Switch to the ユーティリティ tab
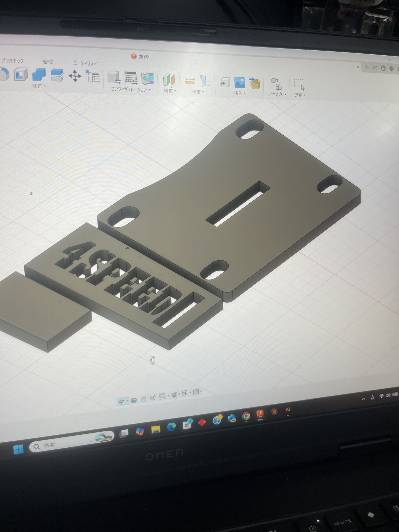 tap(85, 63)
